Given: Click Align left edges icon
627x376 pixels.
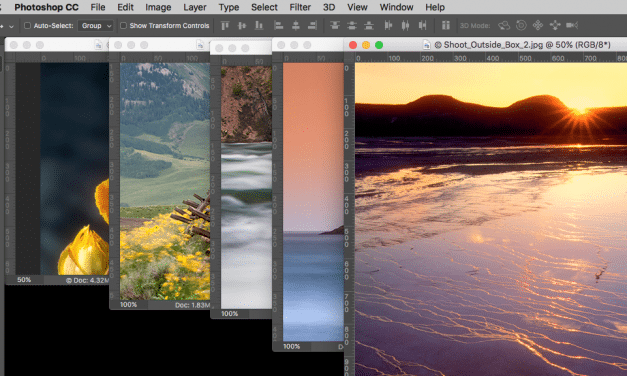Looking at the screenshot, I should 279,26.
